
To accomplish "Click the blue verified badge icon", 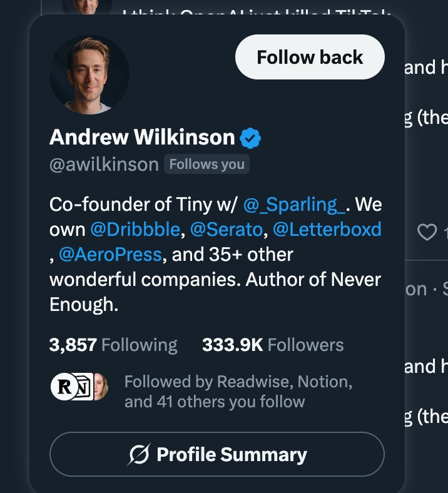I will pos(250,138).
